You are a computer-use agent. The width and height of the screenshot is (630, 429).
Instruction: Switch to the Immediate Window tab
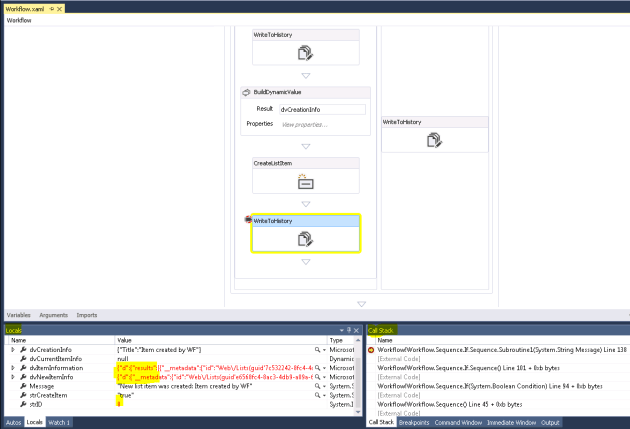pos(512,422)
